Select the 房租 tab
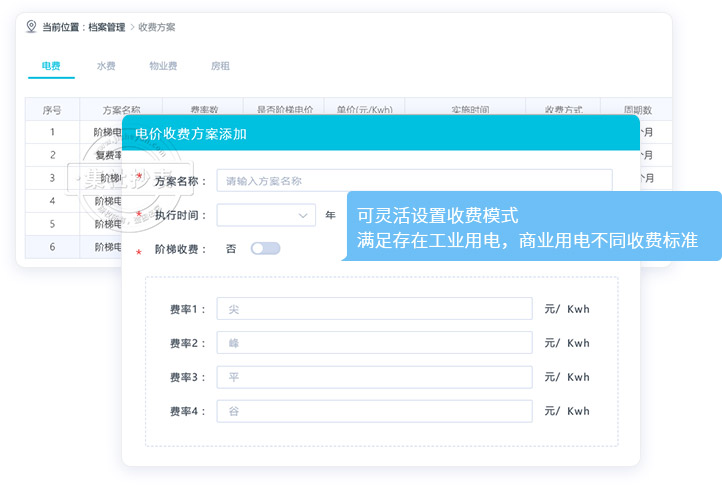This screenshot has width=722, height=485. 220,66
